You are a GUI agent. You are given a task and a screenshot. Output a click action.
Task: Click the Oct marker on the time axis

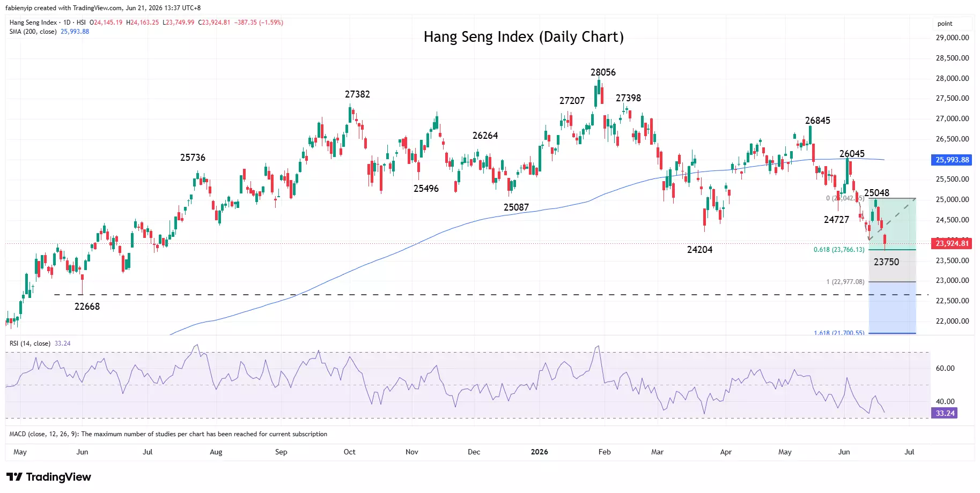coord(349,452)
